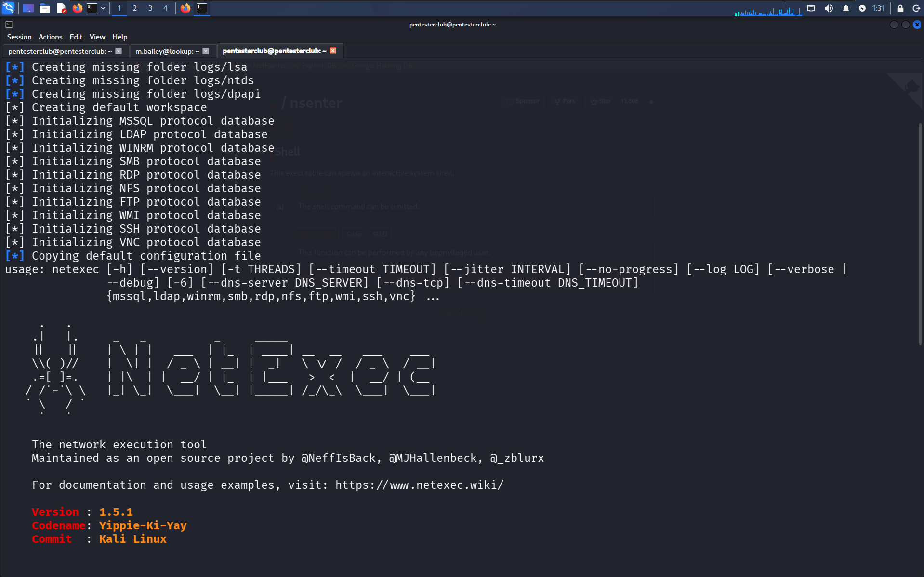Click 'The network execution tool' line

(x=119, y=445)
